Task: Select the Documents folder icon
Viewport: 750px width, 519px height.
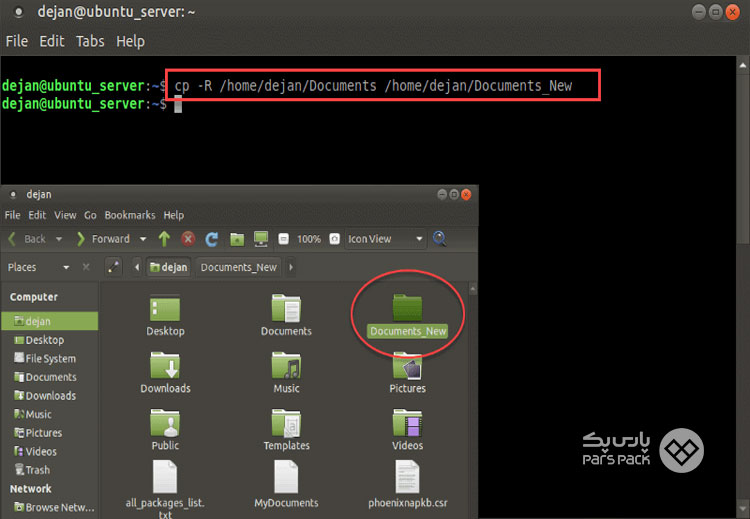Action: pos(286,308)
